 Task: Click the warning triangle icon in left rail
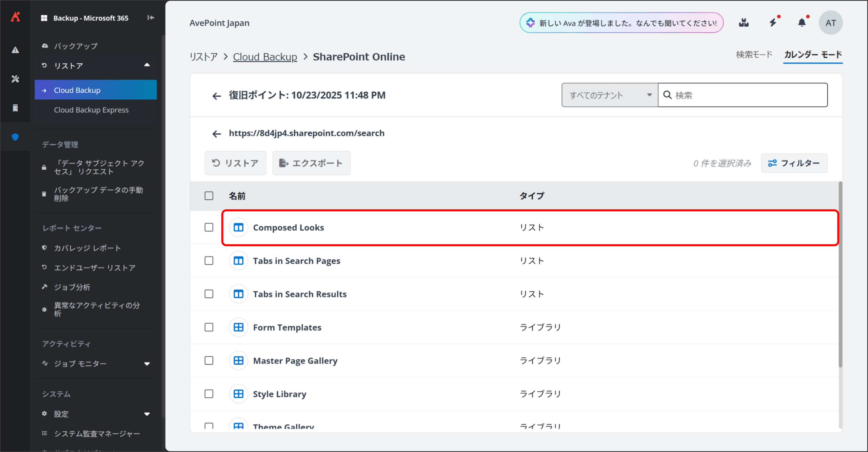click(x=15, y=50)
